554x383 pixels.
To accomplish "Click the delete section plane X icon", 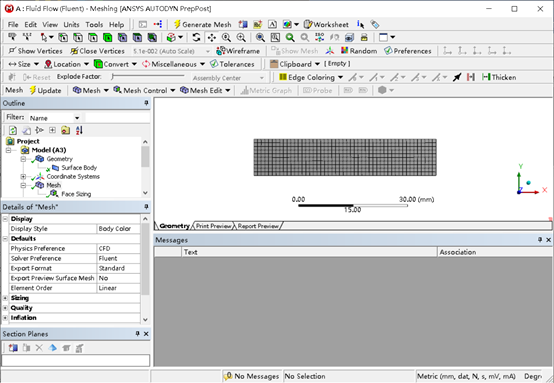I will coord(39,348).
